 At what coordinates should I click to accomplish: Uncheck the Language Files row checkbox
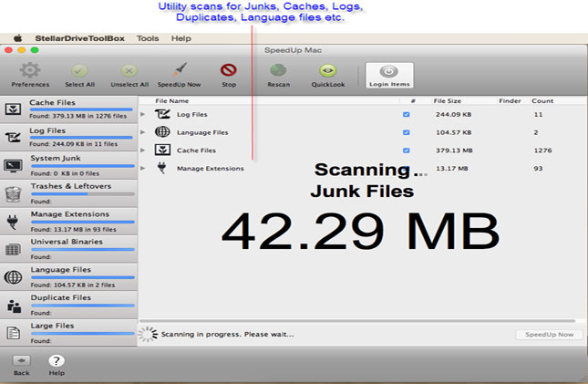coord(406,132)
